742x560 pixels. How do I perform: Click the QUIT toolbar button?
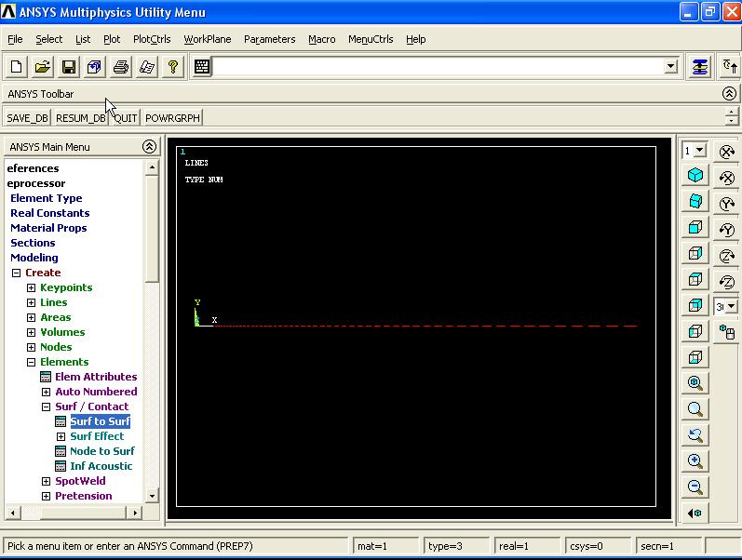126,118
